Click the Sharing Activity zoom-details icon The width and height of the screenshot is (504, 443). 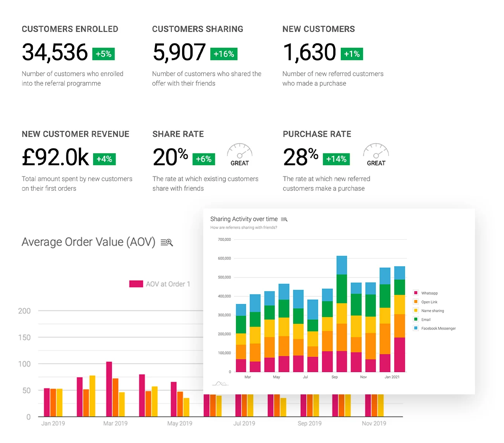[284, 219]
